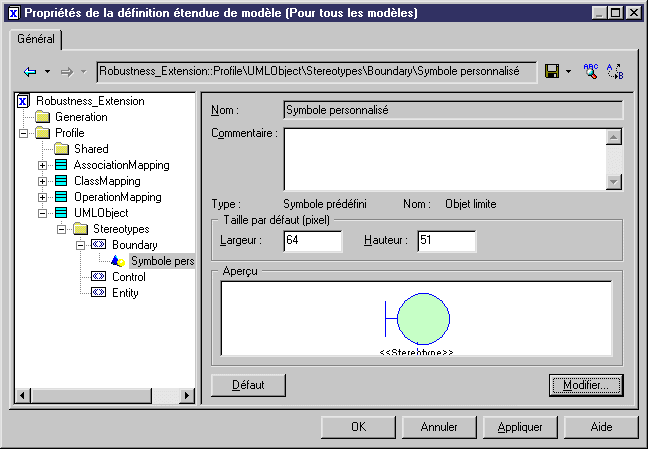Click the Profile folder icon

(x=42, y=133)
